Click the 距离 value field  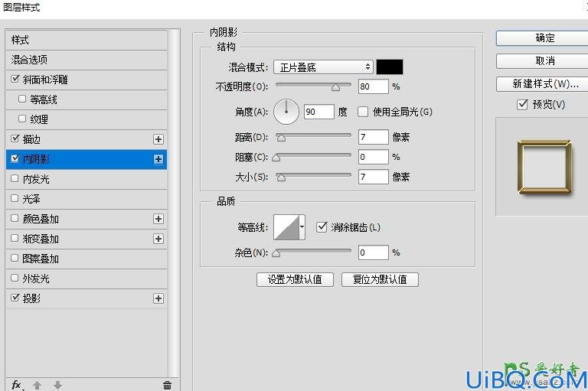point(373,137)
